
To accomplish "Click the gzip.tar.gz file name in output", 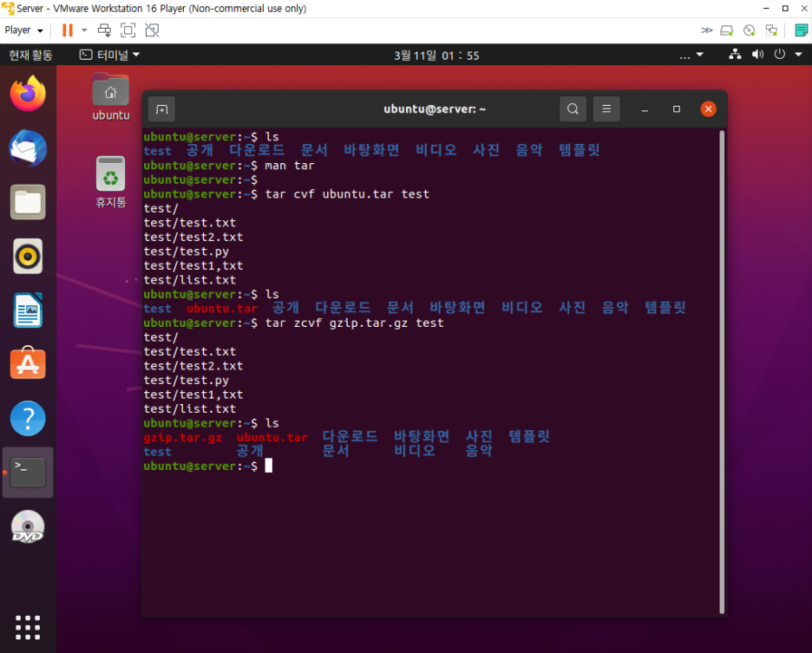I will pos(183,438).
